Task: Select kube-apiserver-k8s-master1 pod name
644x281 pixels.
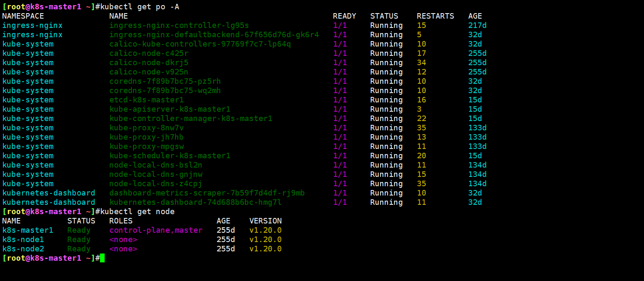Action: coord(169,109)
